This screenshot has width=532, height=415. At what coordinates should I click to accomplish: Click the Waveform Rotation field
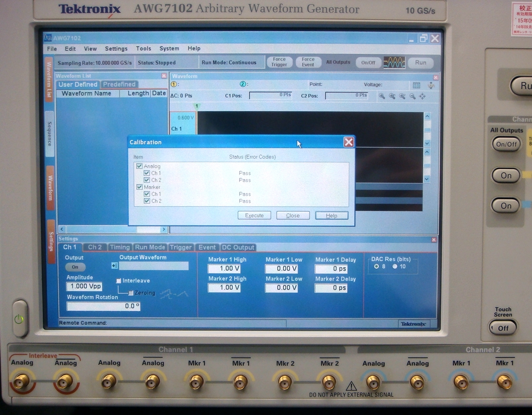click(104, 306)
